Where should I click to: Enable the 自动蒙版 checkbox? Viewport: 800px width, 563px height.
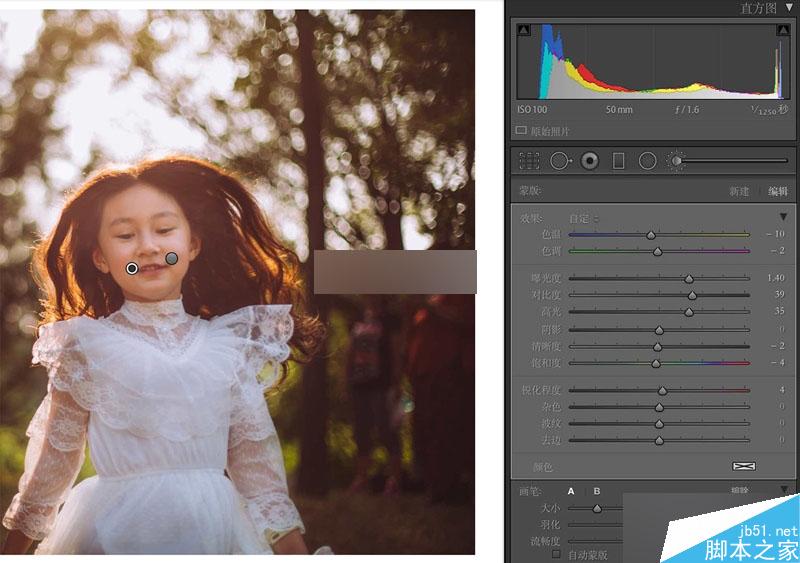pyautogui.click(x=556, y=554)
